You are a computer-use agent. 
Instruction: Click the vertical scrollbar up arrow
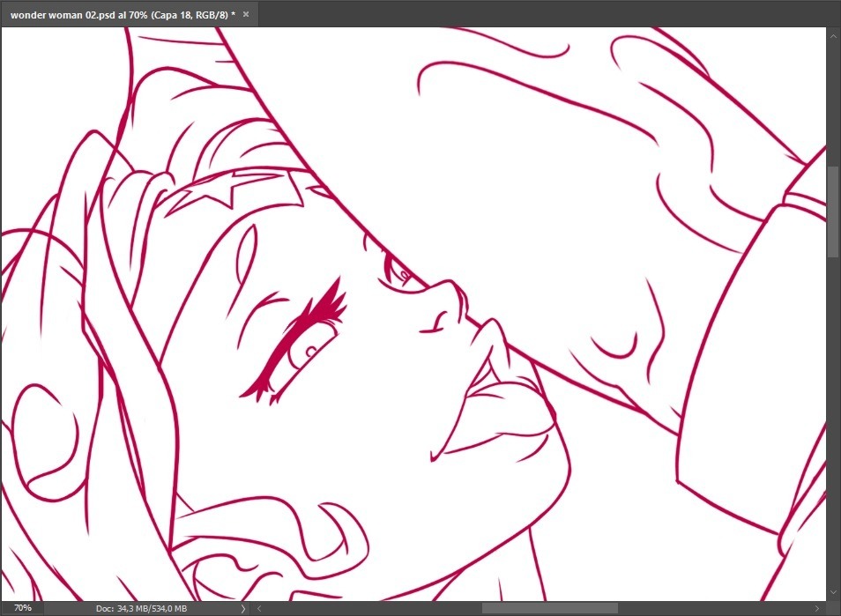tap(833, 36)
